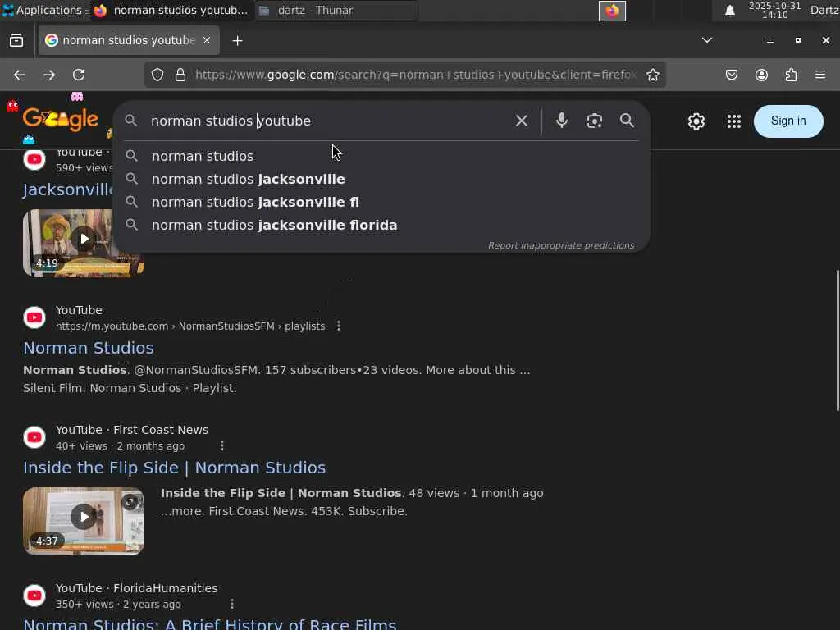Save page to Pocket

click(731, 75)
